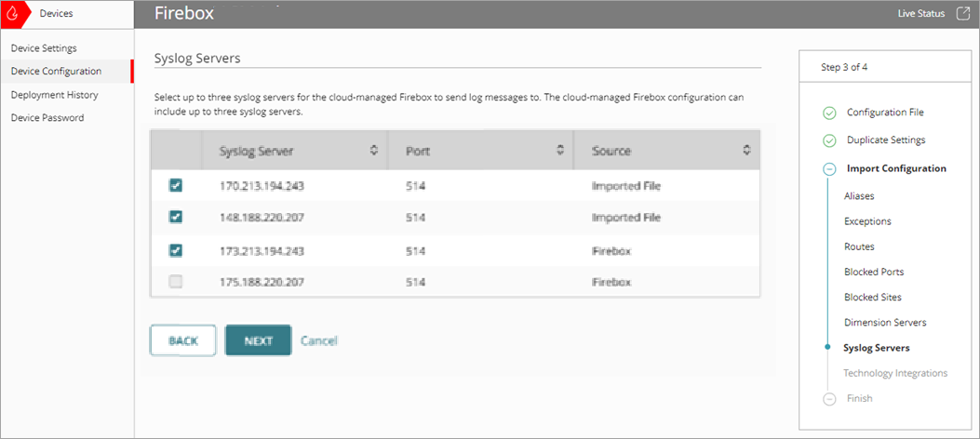This screenshot has width=980, height=439.
Task: Go to Blocked Sites sub-step
Action: pyautogui.click(x=872, y=298)
